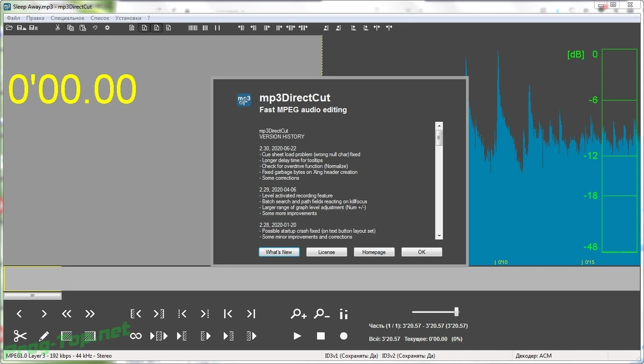Click the version history scrollbar up arrow
Screen dimensions: 644x364
point(439,126)
